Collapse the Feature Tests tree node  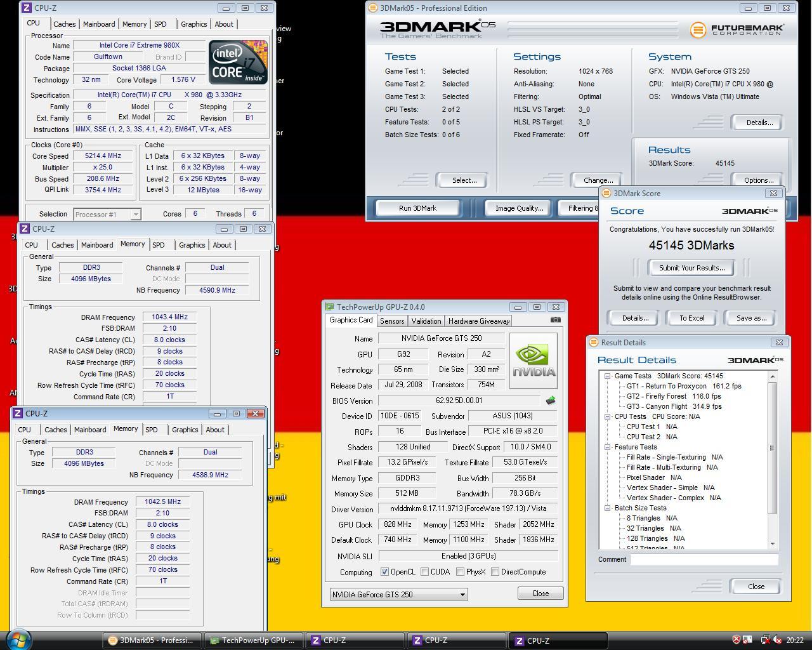tap(607, 447)
